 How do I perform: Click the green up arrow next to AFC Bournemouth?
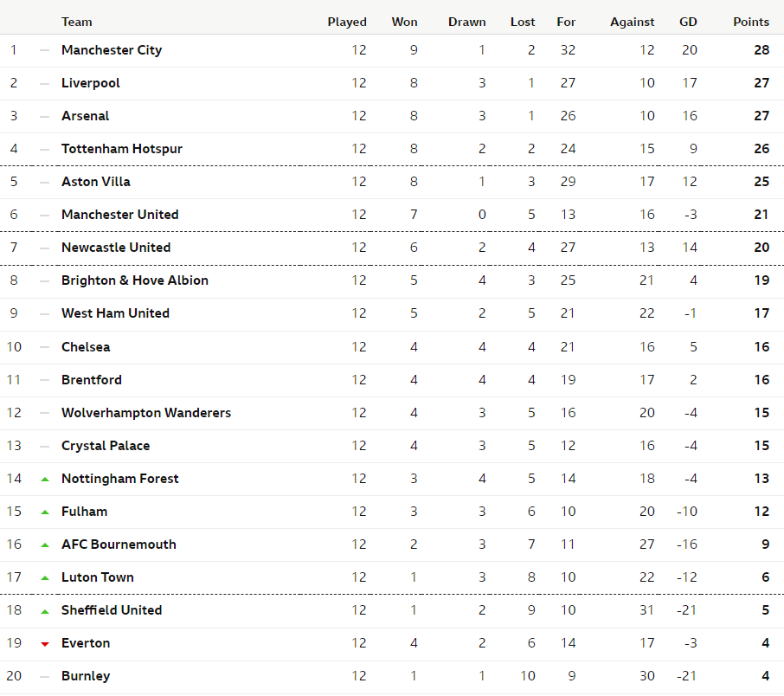pyautogui.click(x=45, y=545)
